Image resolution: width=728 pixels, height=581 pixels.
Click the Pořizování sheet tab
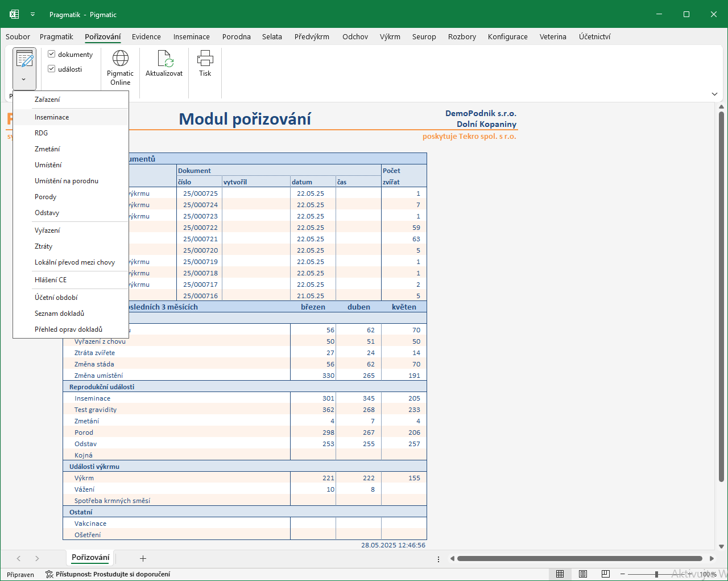tap(90, 558)
